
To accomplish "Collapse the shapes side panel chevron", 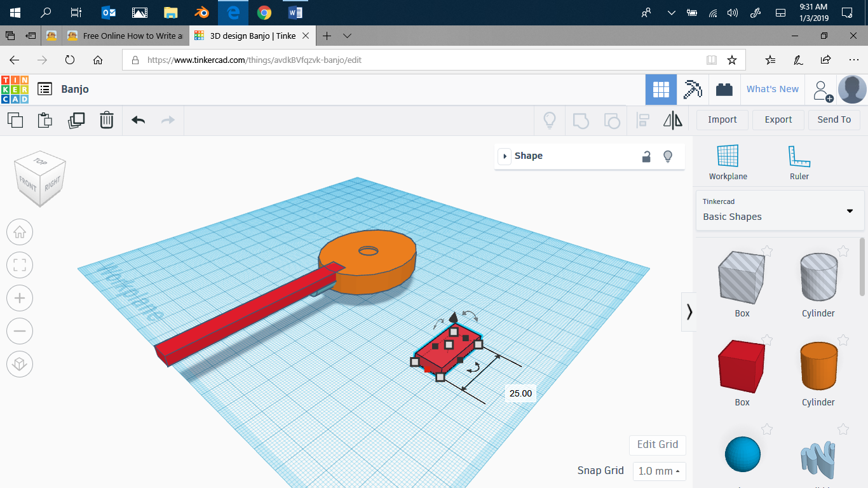I will point(689,311).
